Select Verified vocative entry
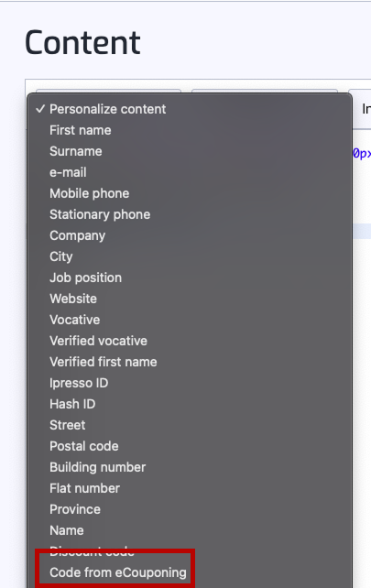371x588 pixels. (190, 341)
